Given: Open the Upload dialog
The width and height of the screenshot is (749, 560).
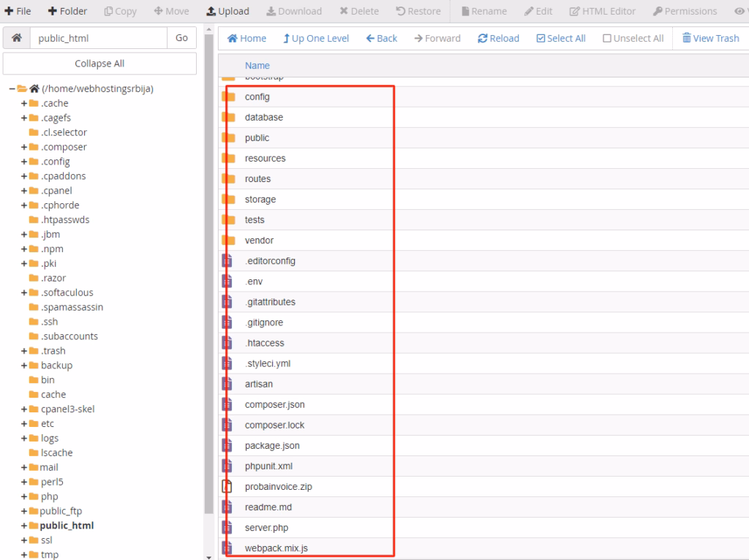Looking at the screenshot, I should point(228,11).
